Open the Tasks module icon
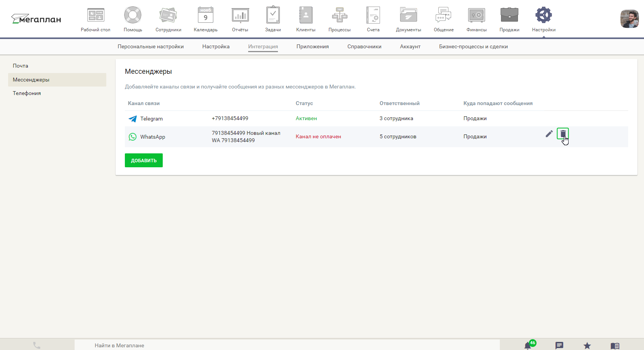The width and height of the screenshot is (644, 350). (273, 15)
